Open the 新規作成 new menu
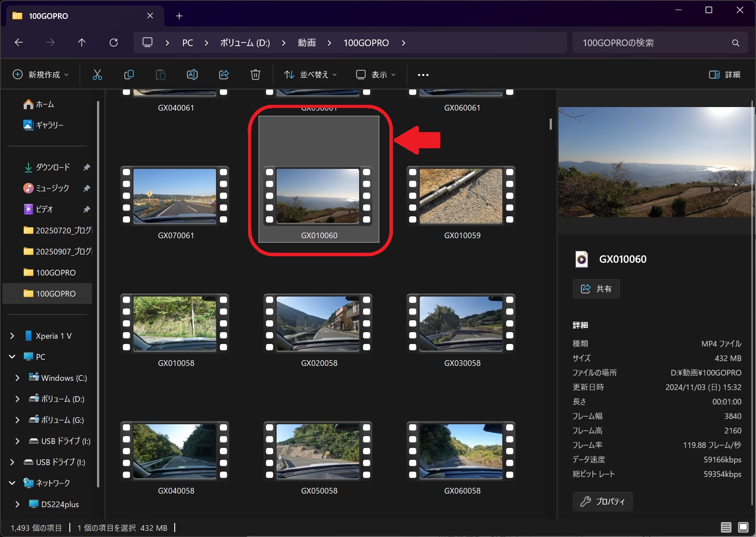 [41, 75]
